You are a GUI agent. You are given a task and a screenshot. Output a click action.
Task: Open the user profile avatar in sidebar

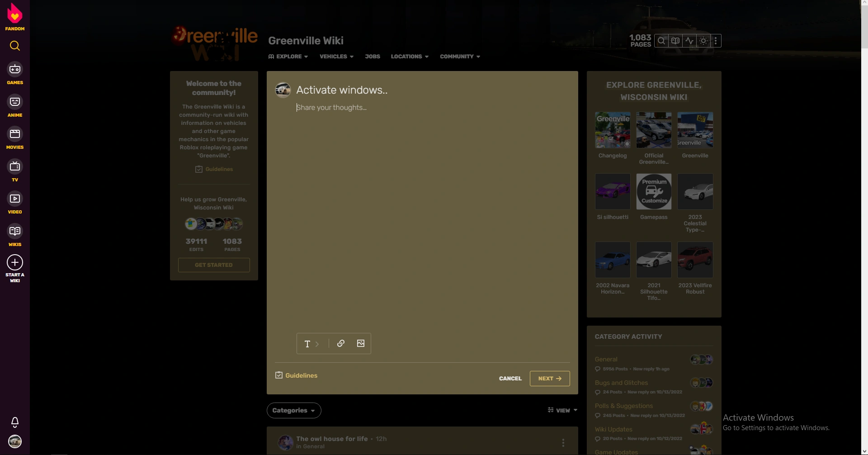tap(15, 441)
